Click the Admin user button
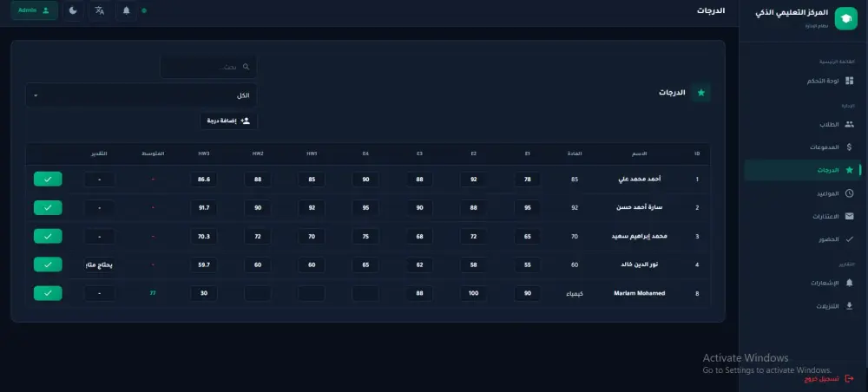 [x=34, y=10]
